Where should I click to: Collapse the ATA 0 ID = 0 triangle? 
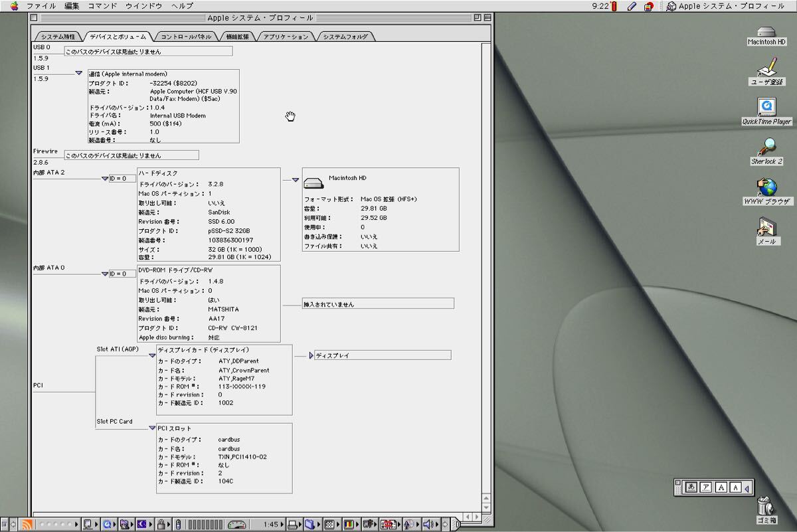coord(105,274)
